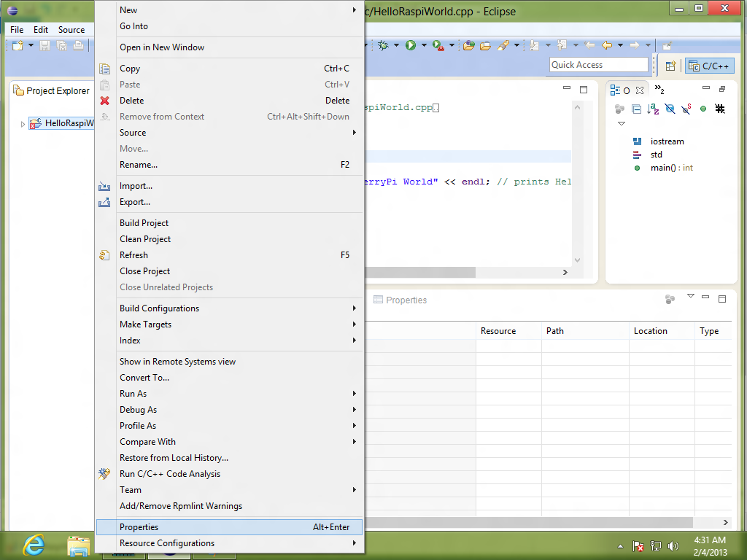The image size is (747, 560).
Task: Click the Quick Access search field
Action: click(x=599, y=65)
